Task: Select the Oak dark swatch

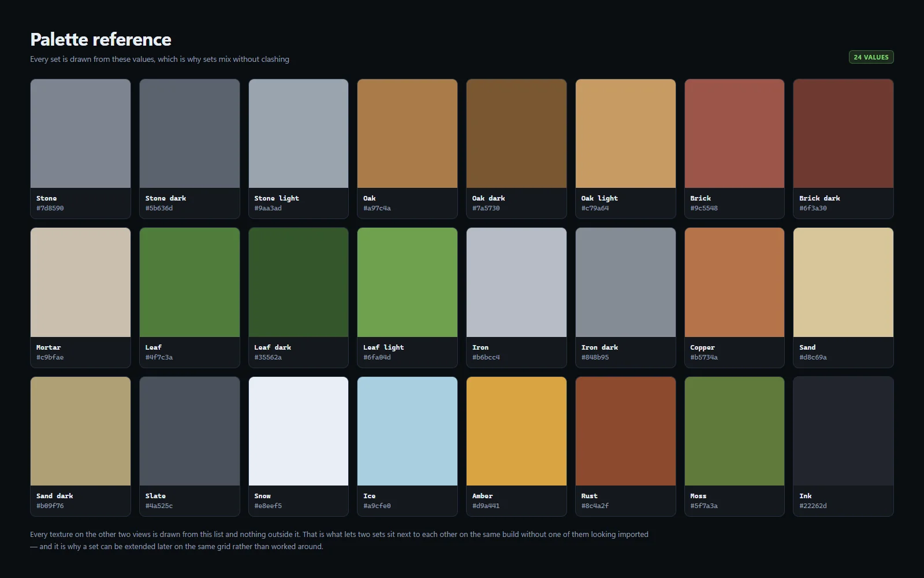Action: (x=516, y=134)
